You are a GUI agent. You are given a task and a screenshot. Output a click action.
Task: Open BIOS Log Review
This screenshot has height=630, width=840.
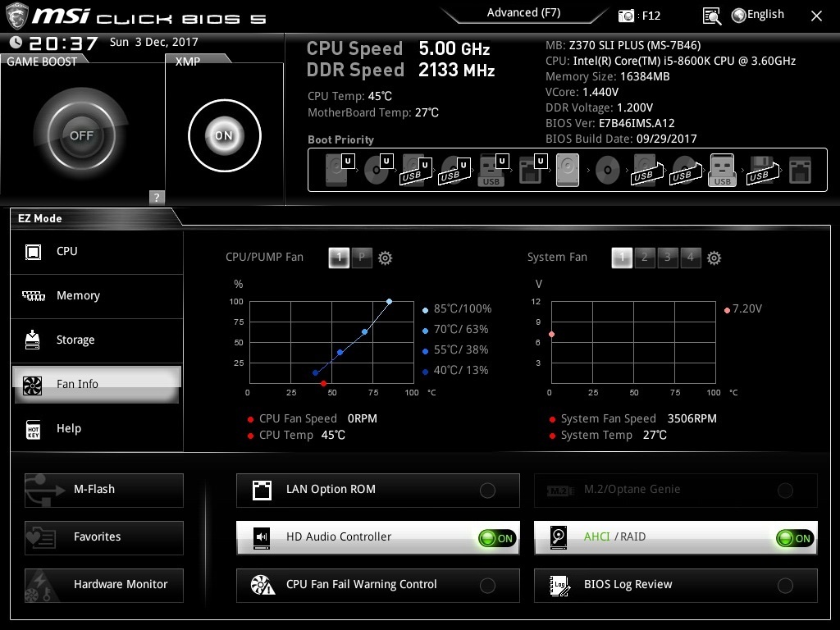pyautogui.click(x=676, y=585)
